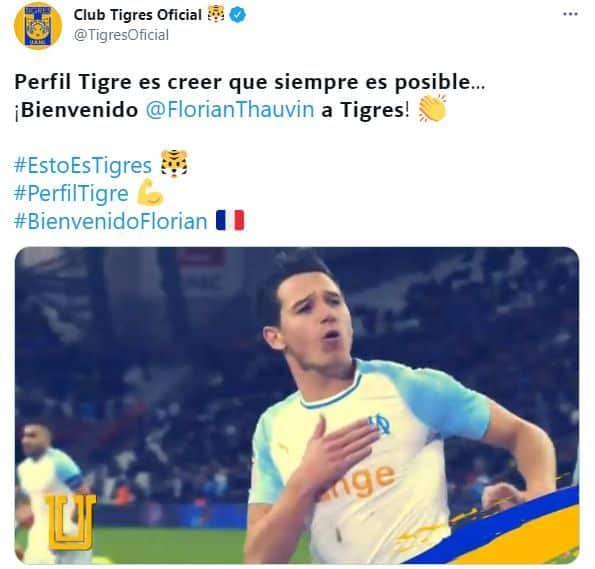Image resolution: width=595 pixels, height=569 pixels.
Task: Open the embedded video of the player
Action: coord(297,405)
